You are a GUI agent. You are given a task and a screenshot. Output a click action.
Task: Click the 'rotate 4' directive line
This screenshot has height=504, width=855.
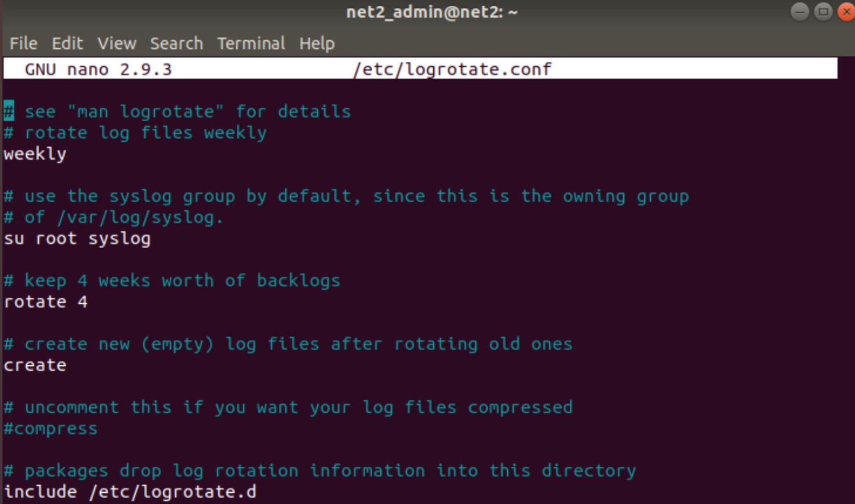[x=46, y=301]
